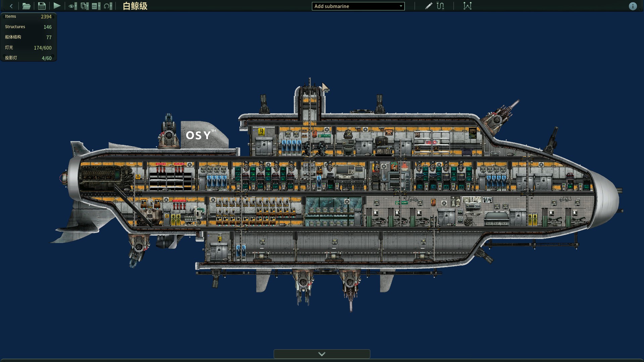Open the info circle icon

633,6
